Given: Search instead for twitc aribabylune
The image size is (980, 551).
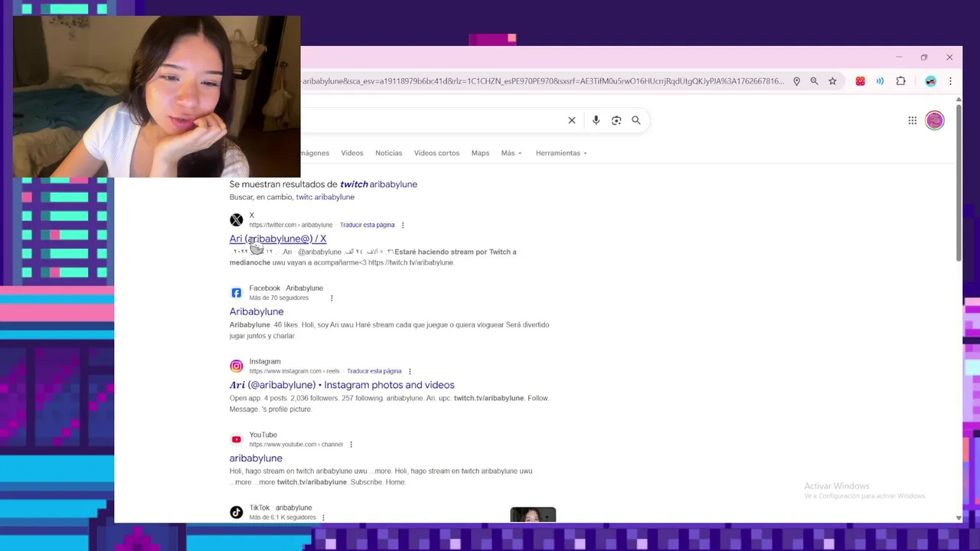Looking at the screenshot, I should (325, 197).
